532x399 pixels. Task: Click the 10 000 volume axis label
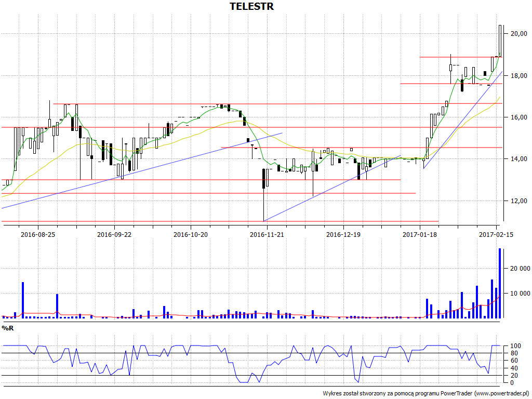click(520, 294)
